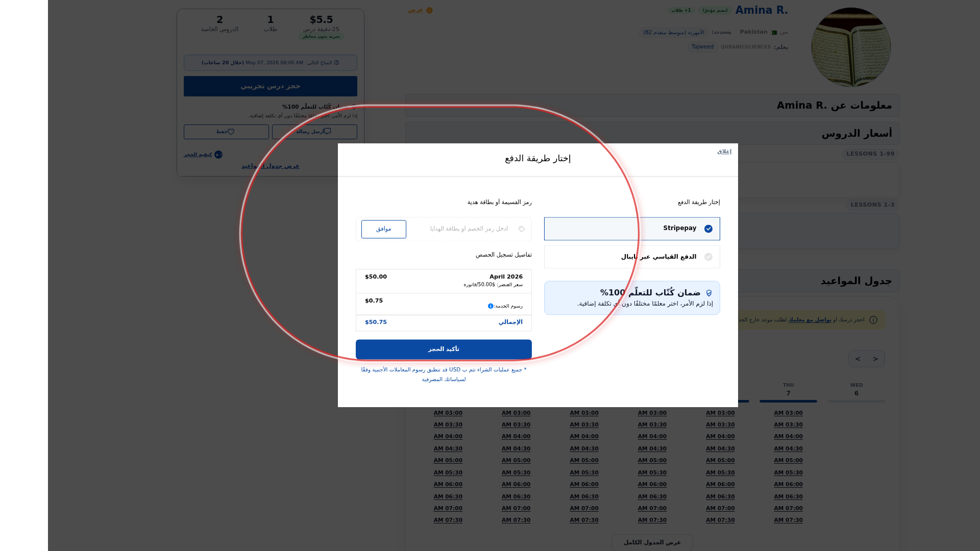Choose the PayPal standard payment option
Viewport: 980px width, 551px height.
coord(632,257)
